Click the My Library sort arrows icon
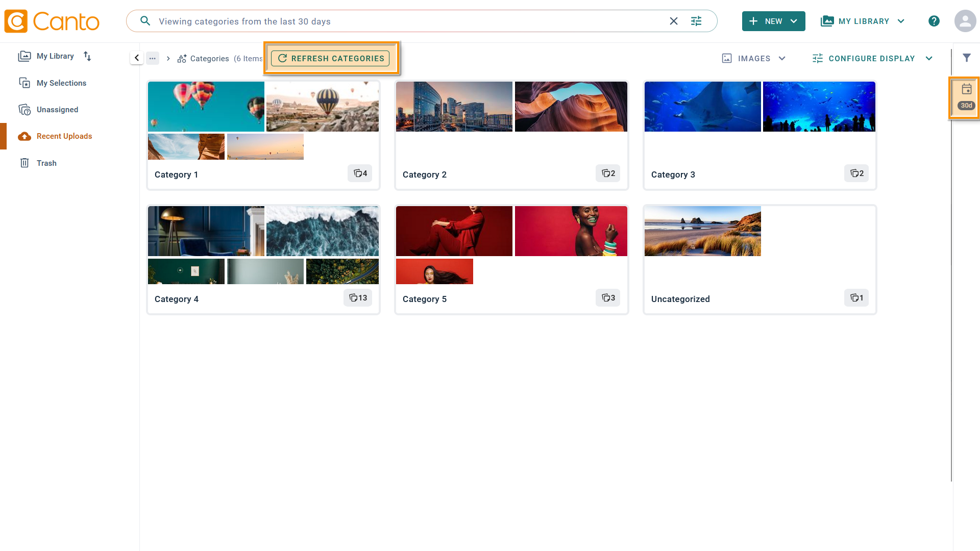This screenshot has width=980, height=551. [87, 56]
